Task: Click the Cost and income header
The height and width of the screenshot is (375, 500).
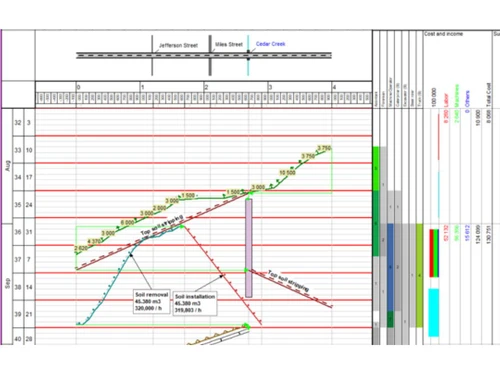Action: pos(443,34)
